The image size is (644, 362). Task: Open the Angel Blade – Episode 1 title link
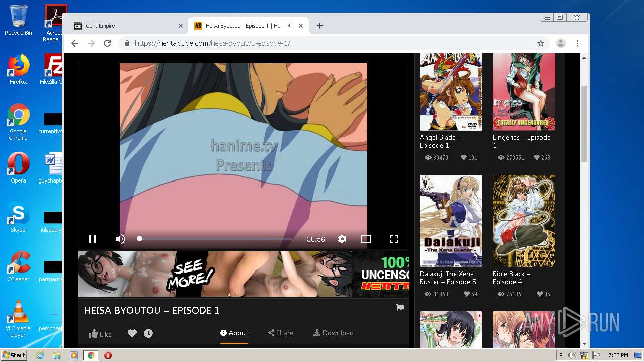pyautogui.click(x=441, y=141)
